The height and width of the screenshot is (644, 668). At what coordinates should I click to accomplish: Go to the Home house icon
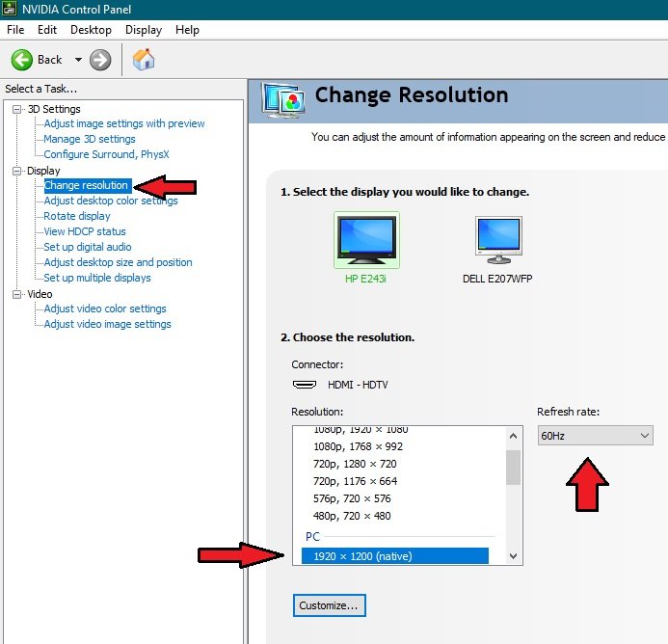144,59
